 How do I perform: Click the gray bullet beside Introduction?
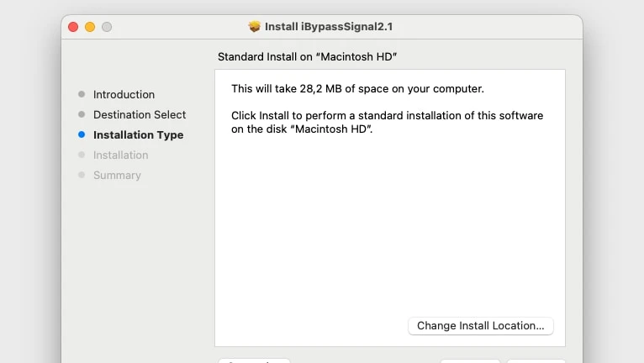click(x=82, y=94)
